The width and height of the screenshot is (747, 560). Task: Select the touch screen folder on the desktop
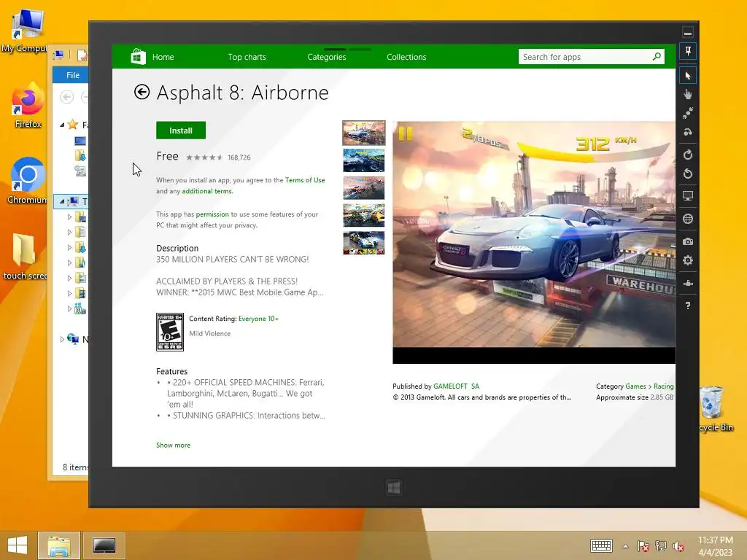point(25,257)
